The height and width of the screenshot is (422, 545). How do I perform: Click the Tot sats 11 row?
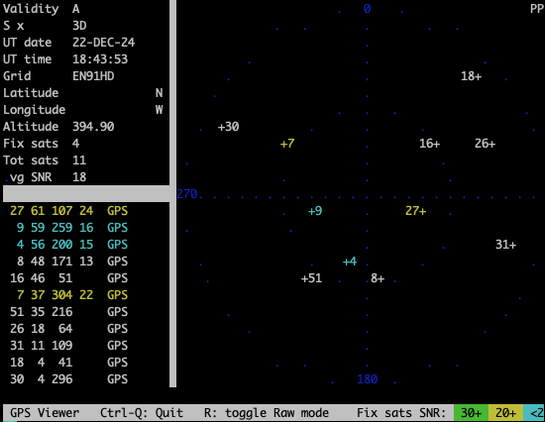(x=44, y=160)
